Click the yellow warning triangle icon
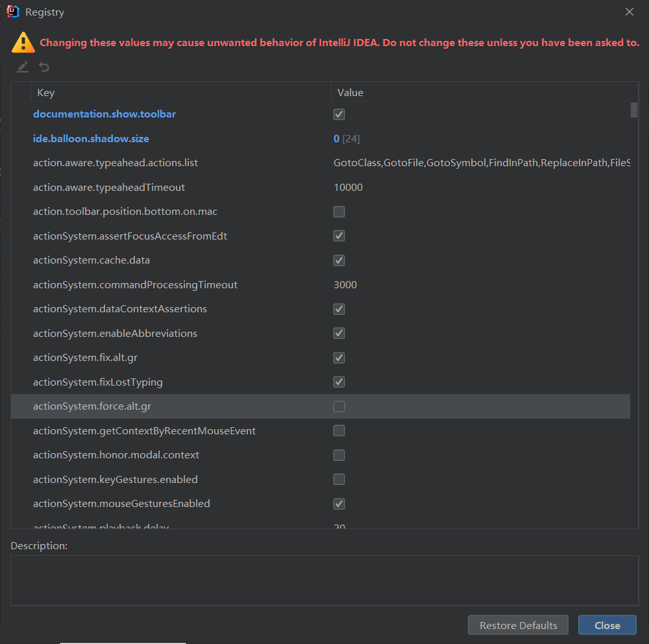Screen dimensions: 649x644 pos(23,42)
